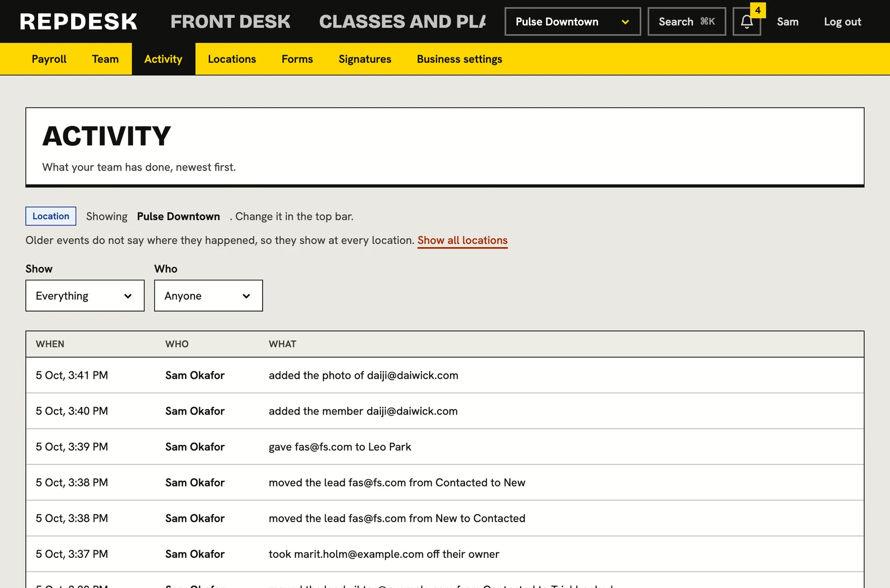Switch to the Team tab
The width and height of the screenshot is (890, 588).
[105, 59]
